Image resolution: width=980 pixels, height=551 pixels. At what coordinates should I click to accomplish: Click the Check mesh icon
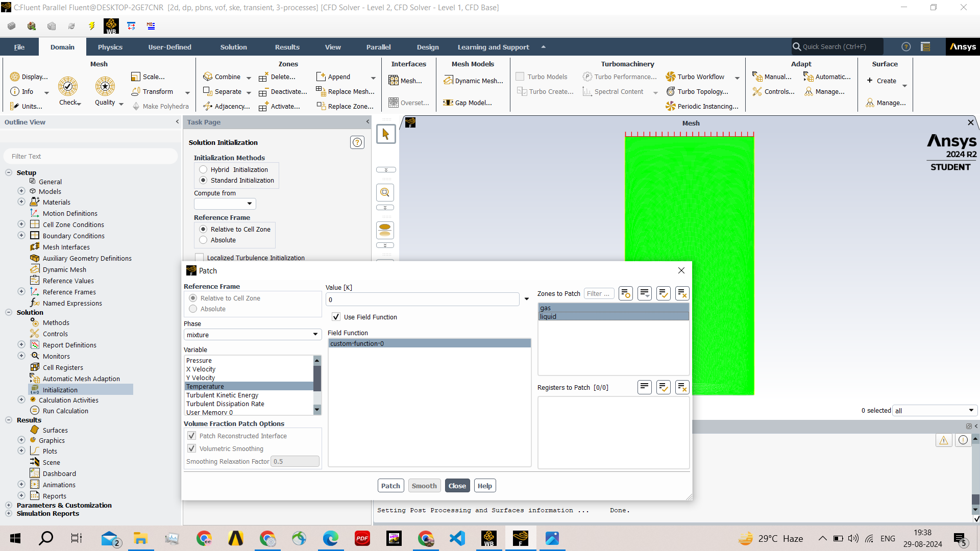pos(68,87)
